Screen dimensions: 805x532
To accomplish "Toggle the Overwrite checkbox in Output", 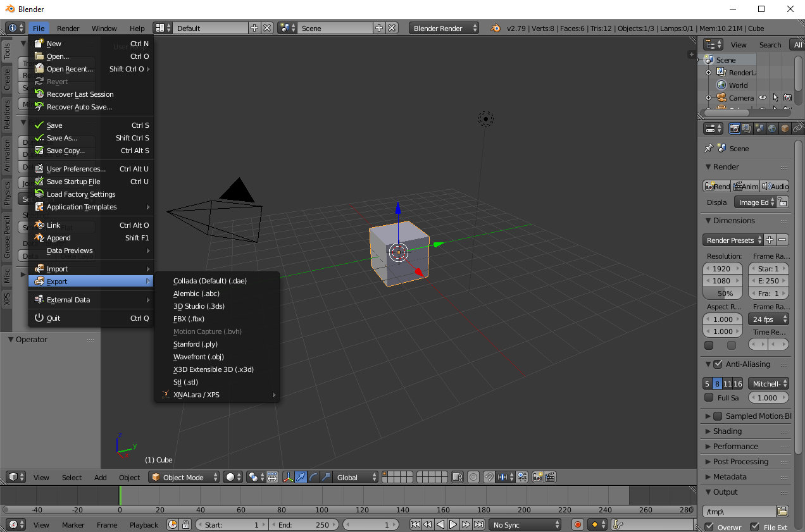I will click(709, 527).
